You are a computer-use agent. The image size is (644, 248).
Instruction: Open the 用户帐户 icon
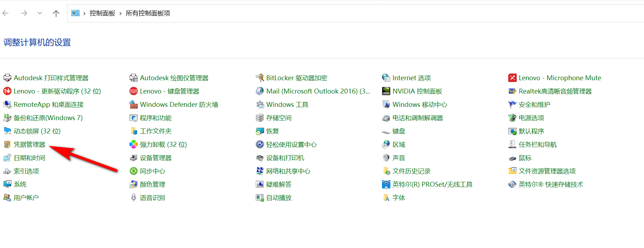7,198
